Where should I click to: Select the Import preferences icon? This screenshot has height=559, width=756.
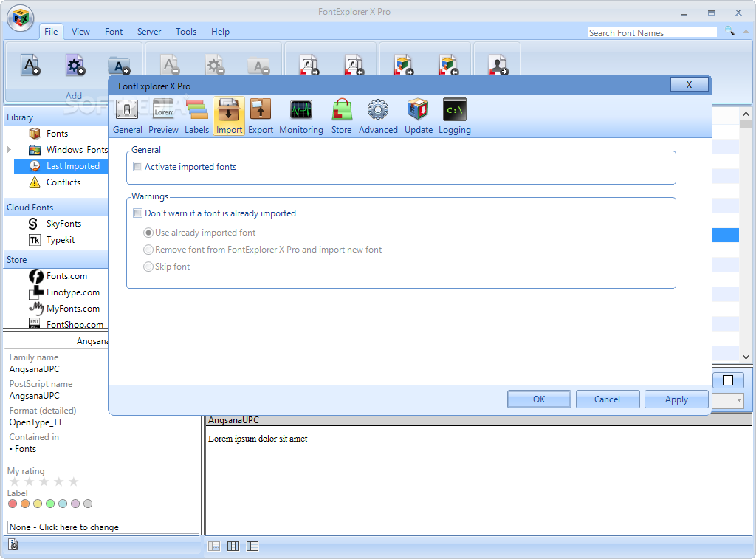tap(229, 116)
